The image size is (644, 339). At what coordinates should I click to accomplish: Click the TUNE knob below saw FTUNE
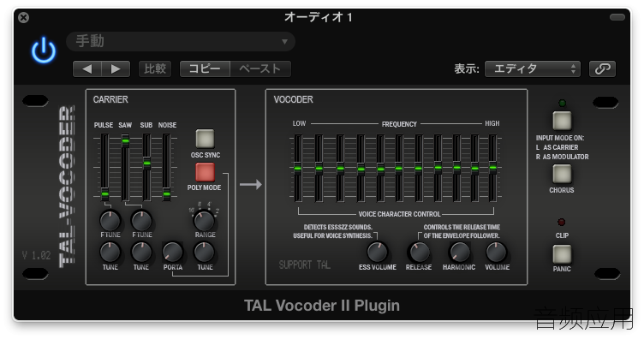coord(141,252)
